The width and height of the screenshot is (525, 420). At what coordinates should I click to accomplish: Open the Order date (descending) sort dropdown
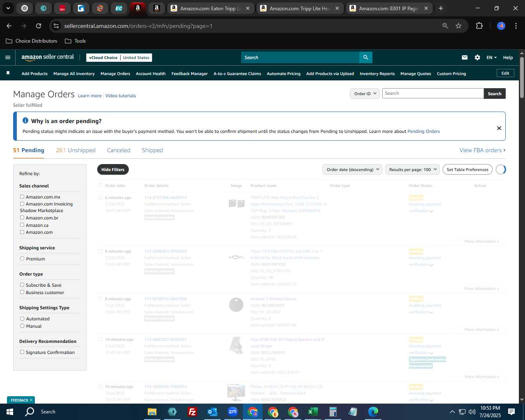pos(352,169)
